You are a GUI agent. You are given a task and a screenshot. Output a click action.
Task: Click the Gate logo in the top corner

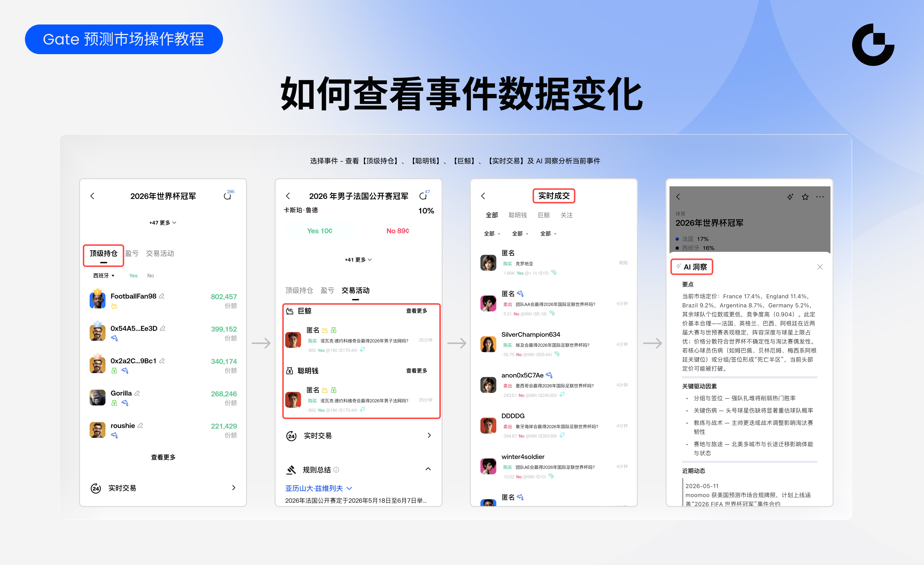[873, 45]
